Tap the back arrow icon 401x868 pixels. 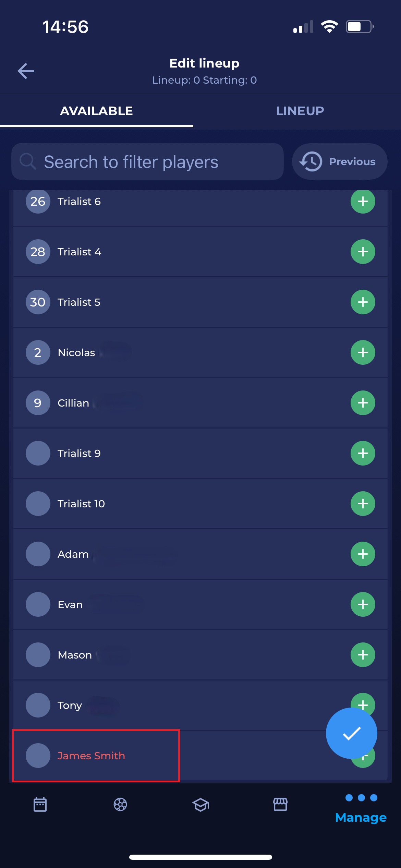(26, 71)
